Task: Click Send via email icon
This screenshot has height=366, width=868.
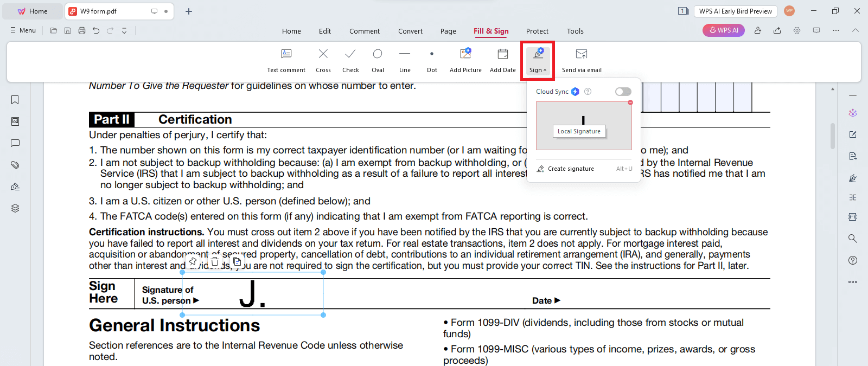Action: coord(582,60)
